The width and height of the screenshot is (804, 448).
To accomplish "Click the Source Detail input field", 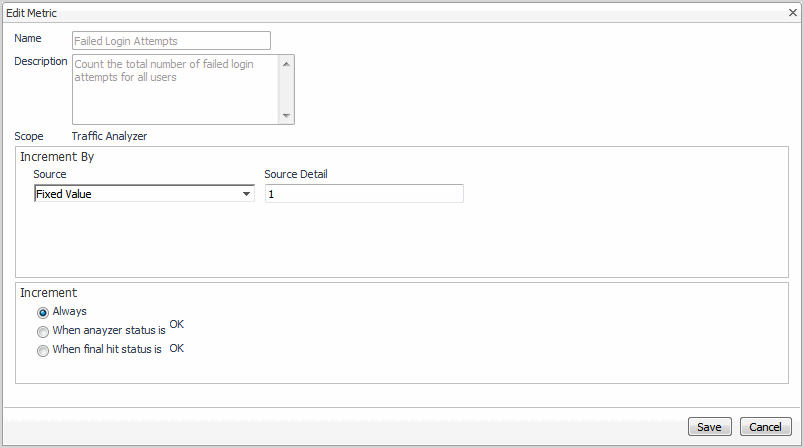I will tap(363, 194).
